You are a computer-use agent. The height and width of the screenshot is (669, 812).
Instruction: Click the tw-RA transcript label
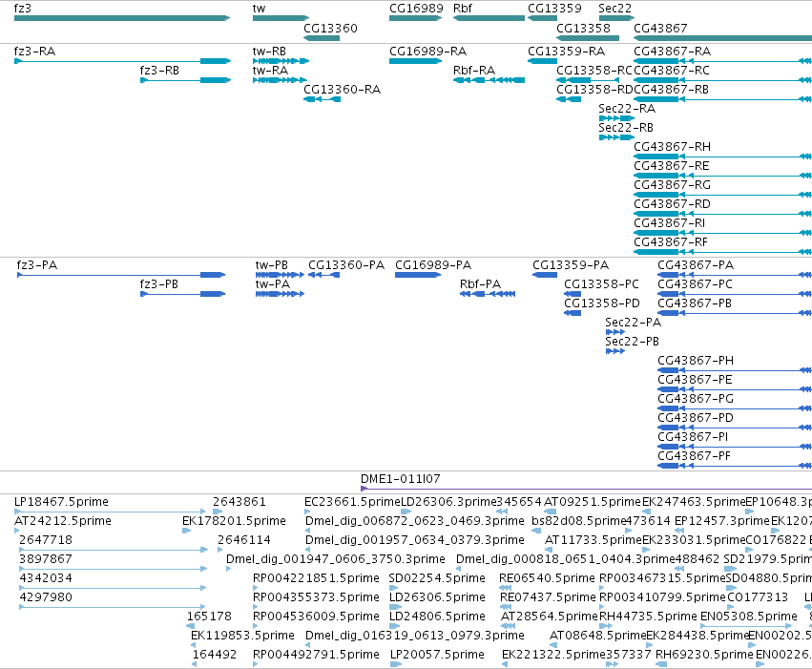click(x=270, y=71)
